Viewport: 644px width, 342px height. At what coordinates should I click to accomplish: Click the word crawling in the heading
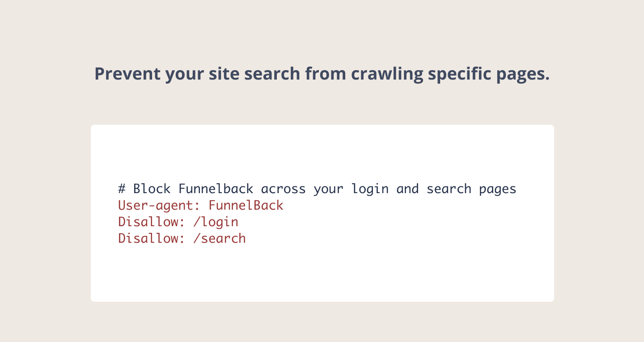387,75
